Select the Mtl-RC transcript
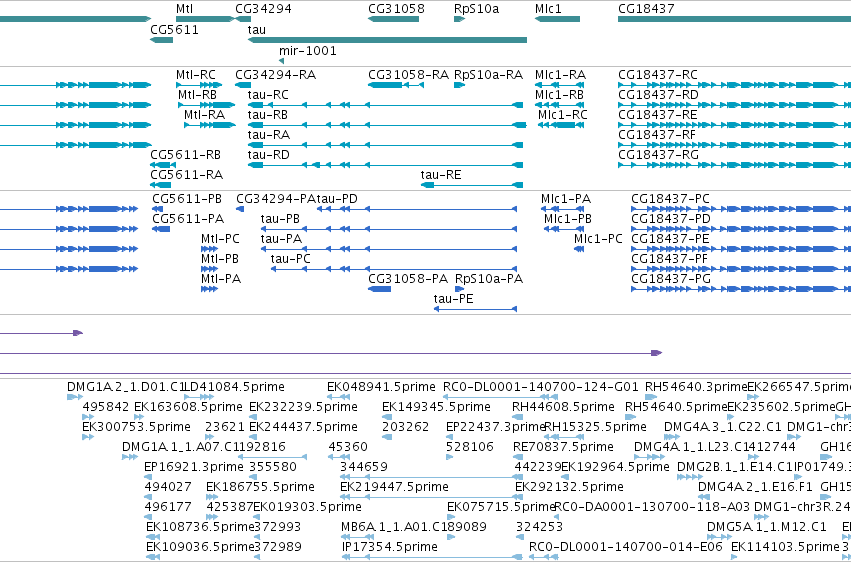Viewport: 851px width, 562px height. pos(199,85)
